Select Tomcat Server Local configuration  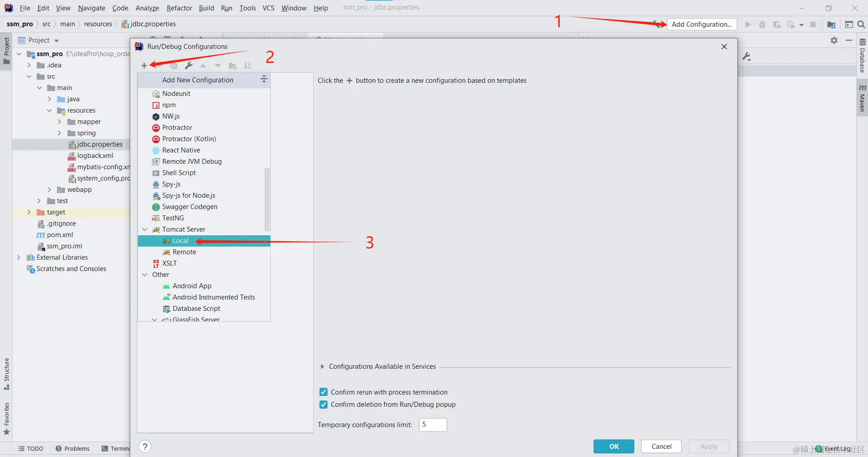point(204,241)
